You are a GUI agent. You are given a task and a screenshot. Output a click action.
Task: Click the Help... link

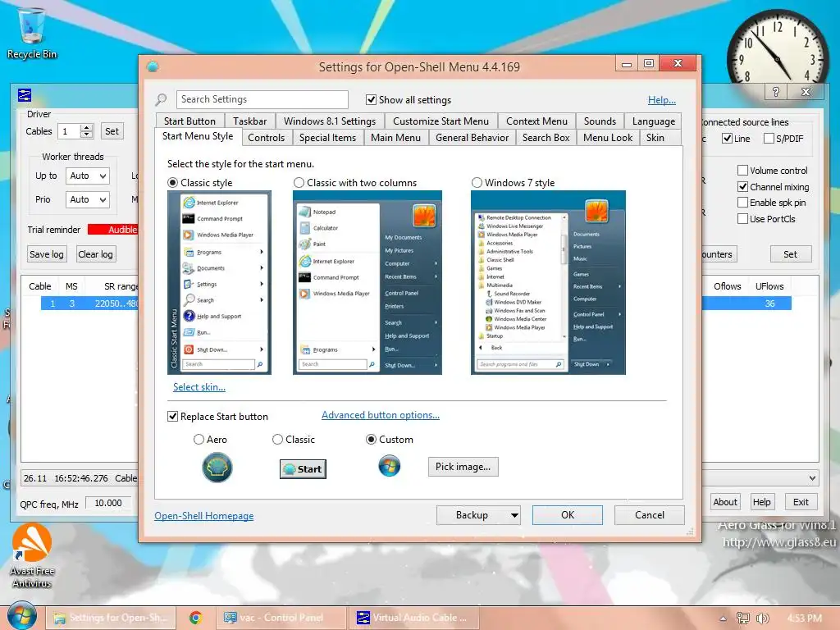[662, 99]
